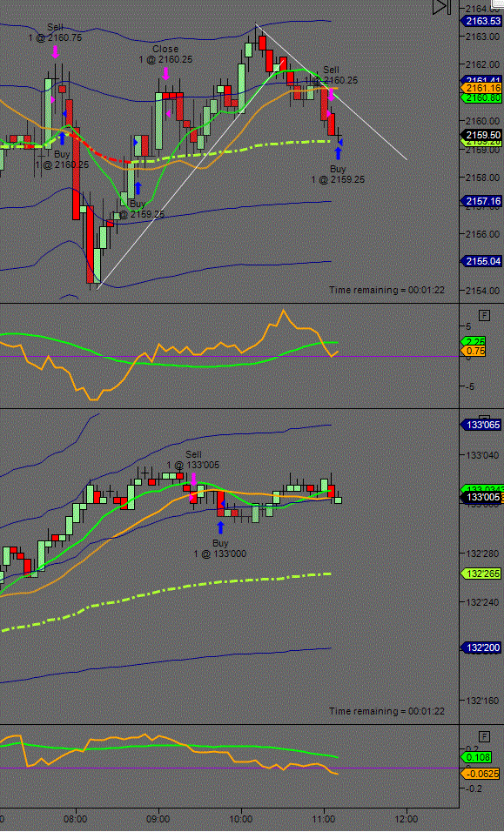Click the 2158.00 price axis label
This screenshot has height=832, width=504.
click(482, 178)
